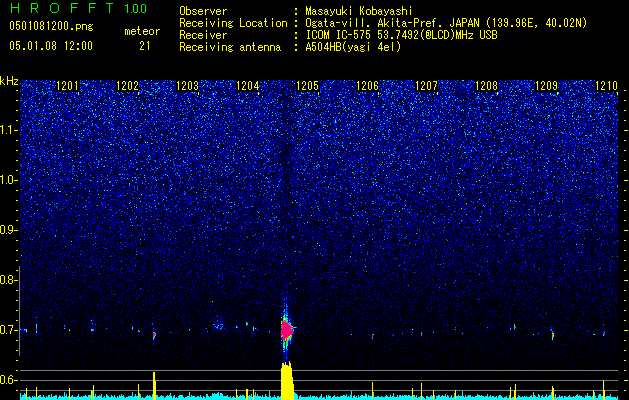The width and height of the screenshot is (629, 400).
Task: Click the wide yellow power peak
Action: click(287, 381)
